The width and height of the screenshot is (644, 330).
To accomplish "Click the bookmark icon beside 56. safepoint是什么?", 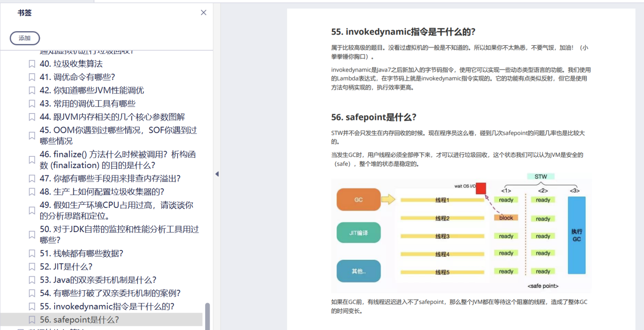I will click(32, 319).
